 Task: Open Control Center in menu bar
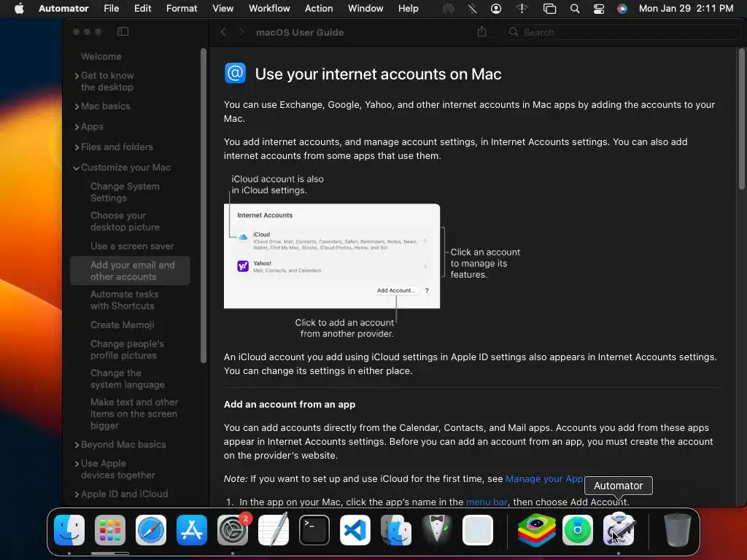coord(599,8)
